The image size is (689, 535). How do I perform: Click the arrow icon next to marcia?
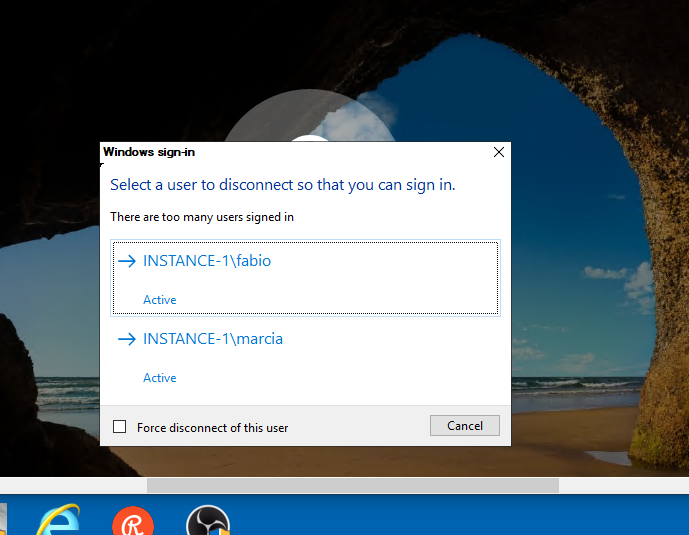click(127, 339)
